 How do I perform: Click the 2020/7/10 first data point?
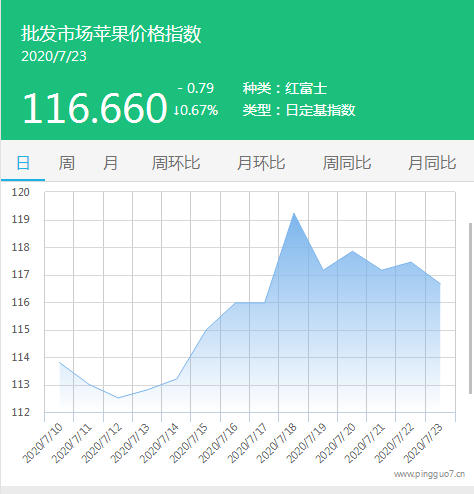[x=60, y=362]
